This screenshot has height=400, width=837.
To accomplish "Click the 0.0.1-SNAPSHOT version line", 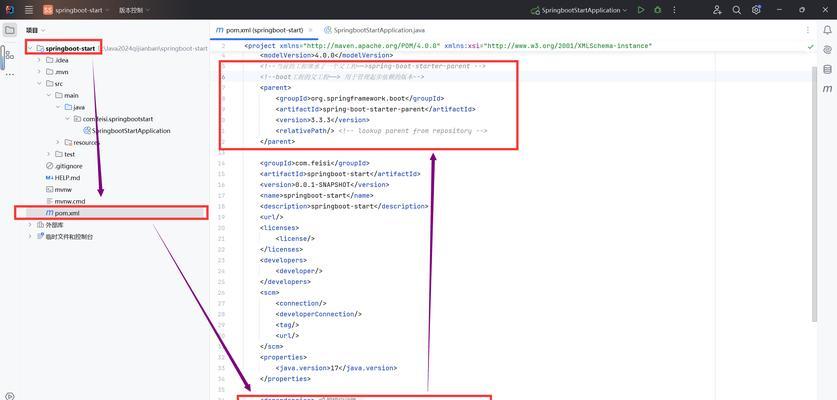I will tap(324, 185).
